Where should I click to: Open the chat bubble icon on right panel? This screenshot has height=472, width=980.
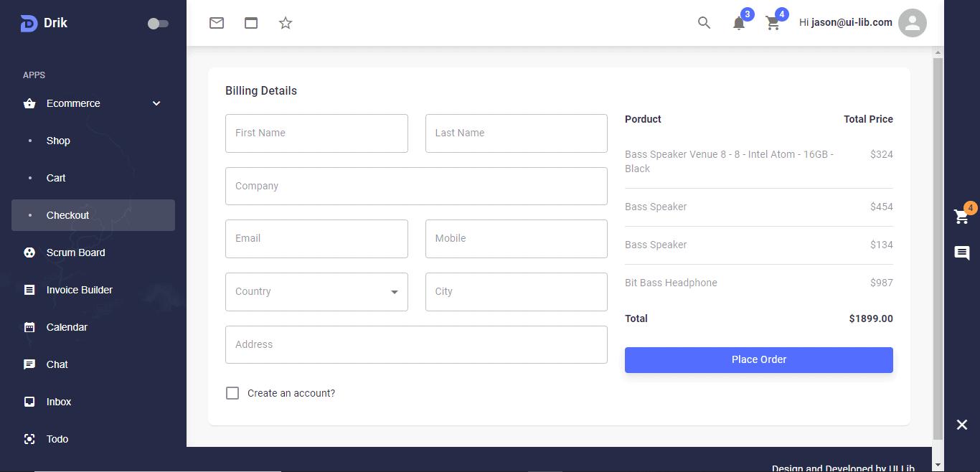pyautogui.click(x=962, y=252)
